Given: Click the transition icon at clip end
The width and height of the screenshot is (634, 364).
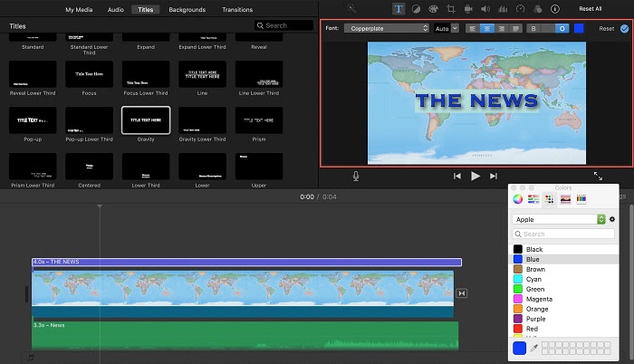Looking at the screenshot, I should pos(462,293).
